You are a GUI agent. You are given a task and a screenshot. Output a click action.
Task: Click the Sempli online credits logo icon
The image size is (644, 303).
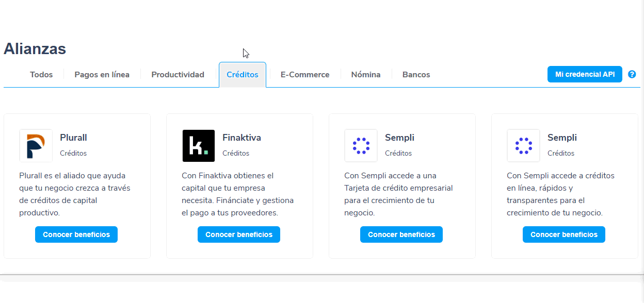pos(524,146)
